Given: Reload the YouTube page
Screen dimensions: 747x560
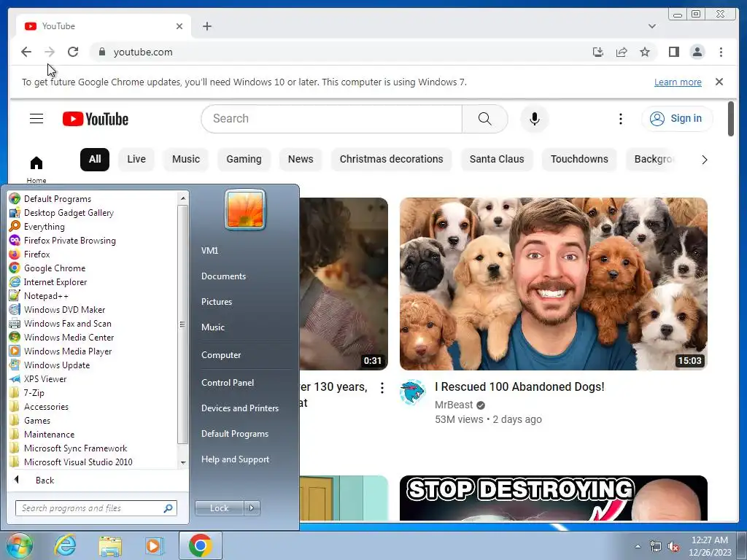Looking at the screenshot, I should pyautogui.click(x=73, y=52).
